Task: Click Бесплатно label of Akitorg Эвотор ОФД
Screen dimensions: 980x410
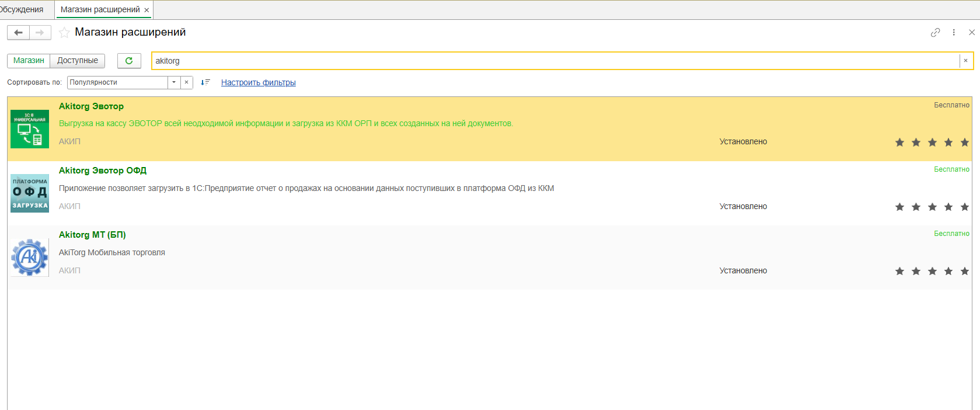Action: tap(951, 169)
